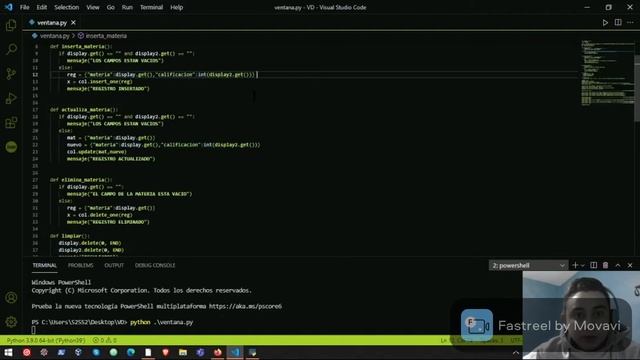Click the terminal input prompt line
The height and width of the screenshot is (360, 640).
[112, 322]
